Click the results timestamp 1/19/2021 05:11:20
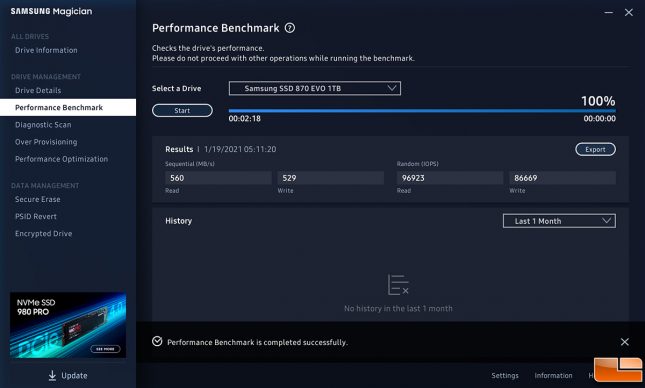This screenshot has width=645, height=388. pyautogui.click(x=240, y=149)
